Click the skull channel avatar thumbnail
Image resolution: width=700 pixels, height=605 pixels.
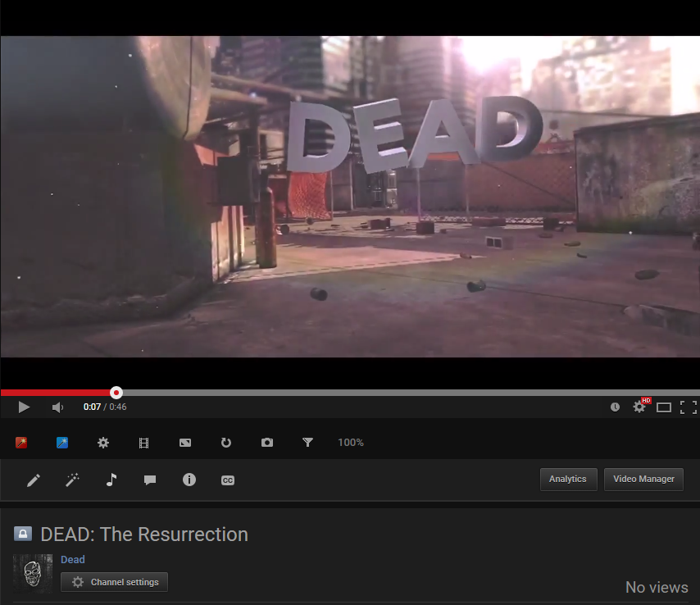(33, 574)
